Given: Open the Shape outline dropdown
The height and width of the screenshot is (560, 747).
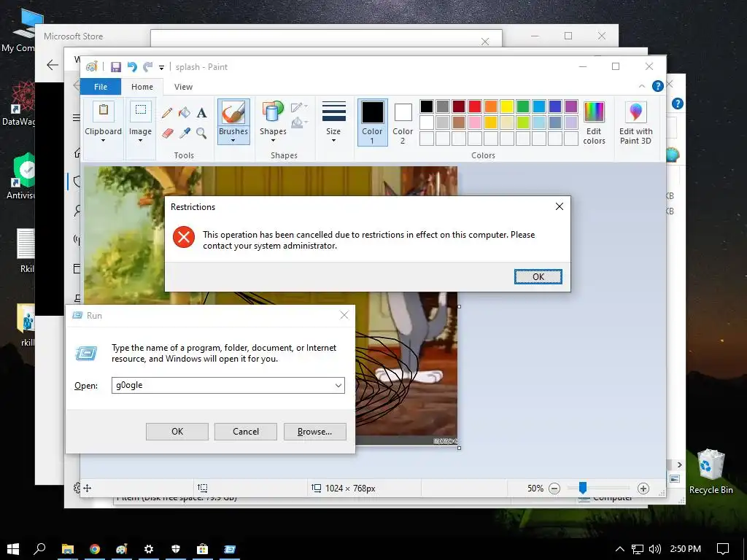Looking at the screenshot, I should [x=298, y=108].
